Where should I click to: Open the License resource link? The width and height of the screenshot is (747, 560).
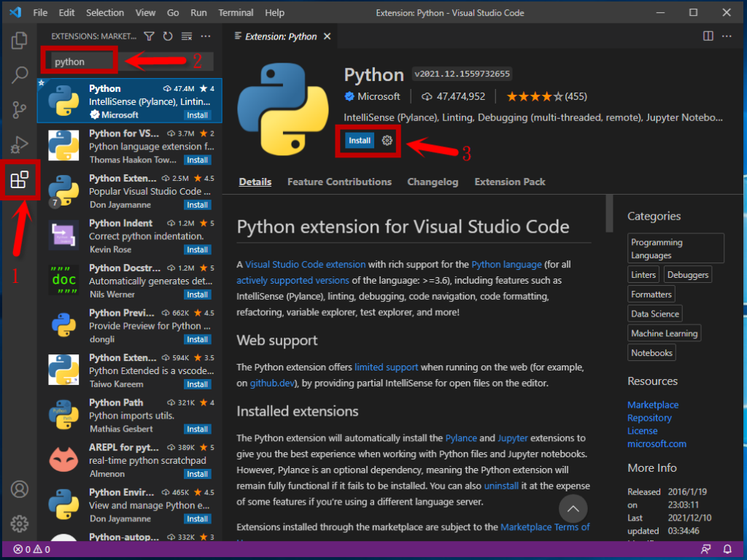pos(642,431)
